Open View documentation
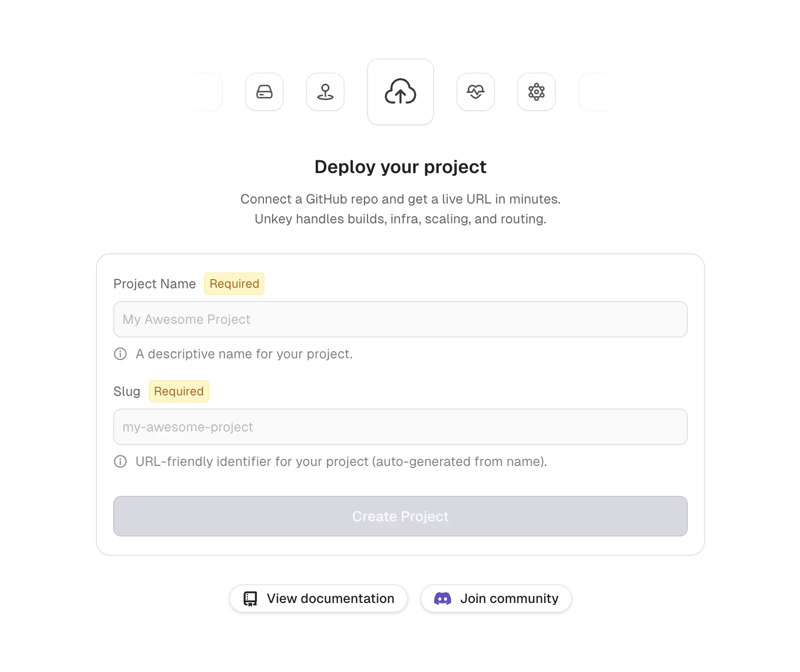Viewport: 800px width, 672px height. pyautogui.click(x=318, y=598)
